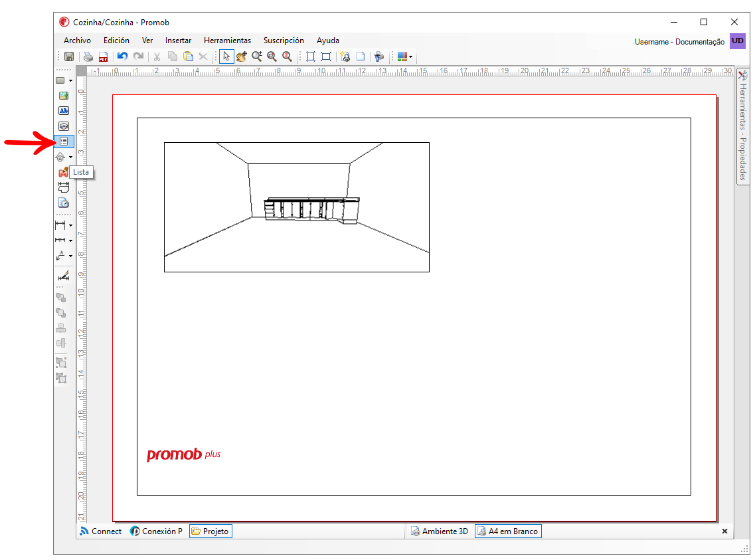
Task: Open the Insertar menu
Action: click(x=178, y=41)
